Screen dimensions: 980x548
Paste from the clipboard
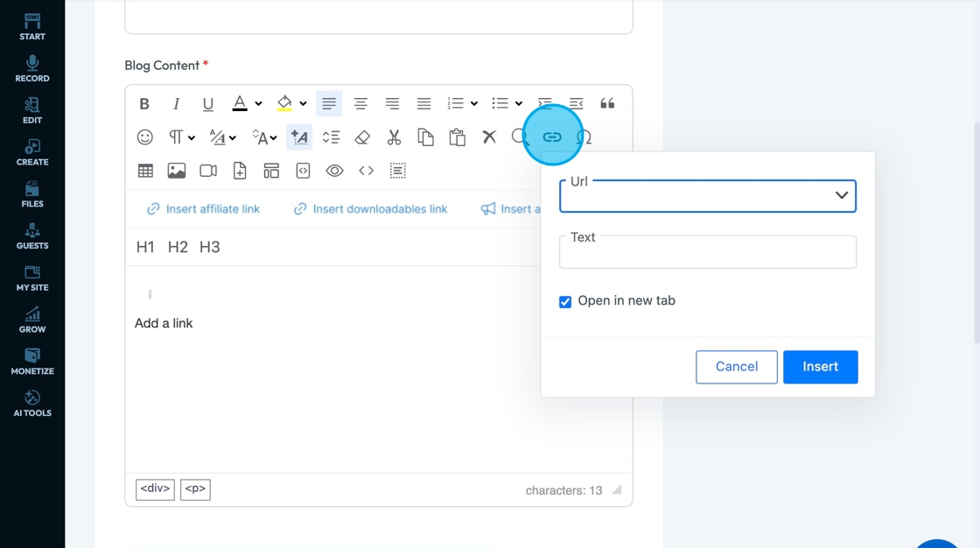click(458, 137)
